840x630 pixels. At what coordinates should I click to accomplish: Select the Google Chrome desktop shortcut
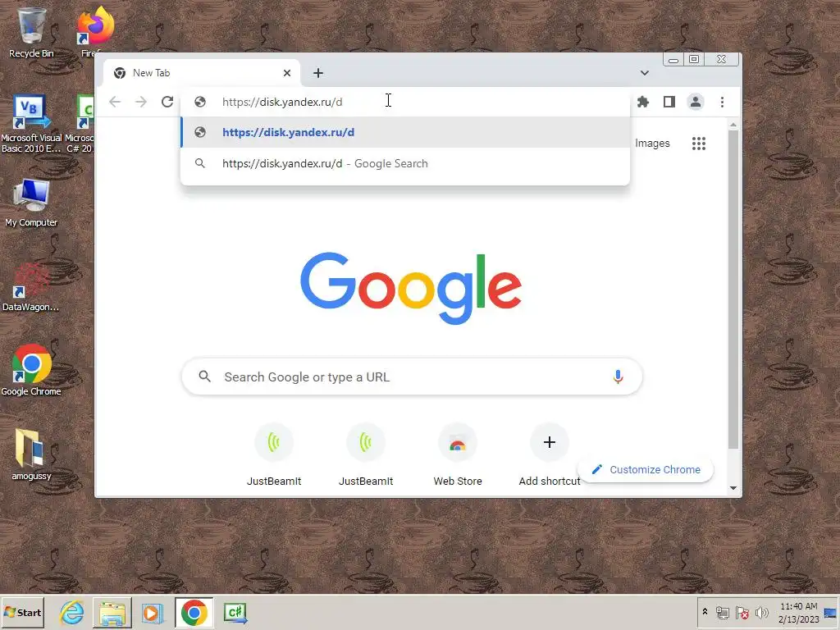pos(31,370)
